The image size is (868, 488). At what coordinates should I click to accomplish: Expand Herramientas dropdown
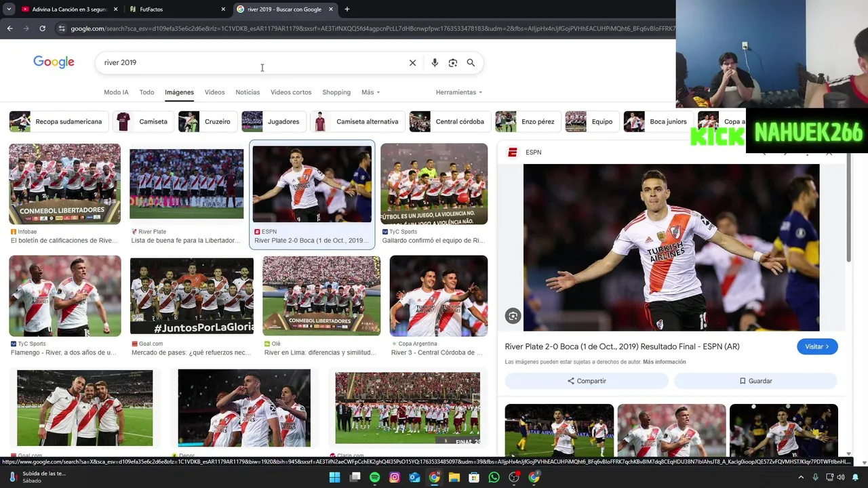[x=459, y=92]
